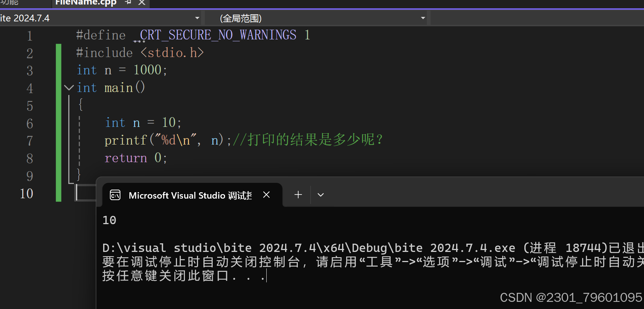The image size is (644, 309).
Task: Pin the FileName.cpp tab
Action: pos(128,2)
